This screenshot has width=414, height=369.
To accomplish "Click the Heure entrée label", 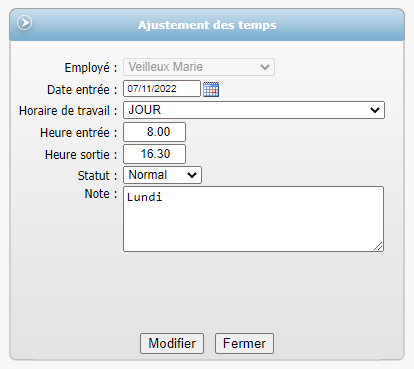I will coord(79,133).
